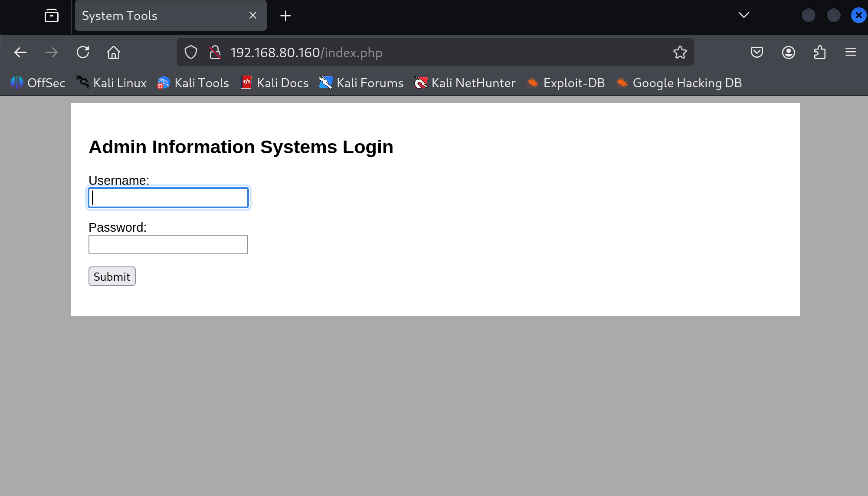Screen dimensions: 868x496
Task: Open the Exploit-DB bookmark
Action: point(566,83)
